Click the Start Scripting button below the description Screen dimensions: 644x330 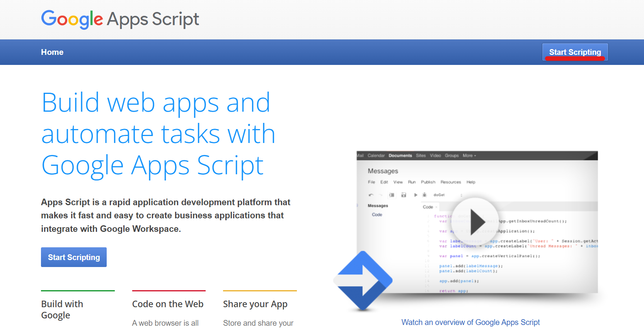pos(74,257)
